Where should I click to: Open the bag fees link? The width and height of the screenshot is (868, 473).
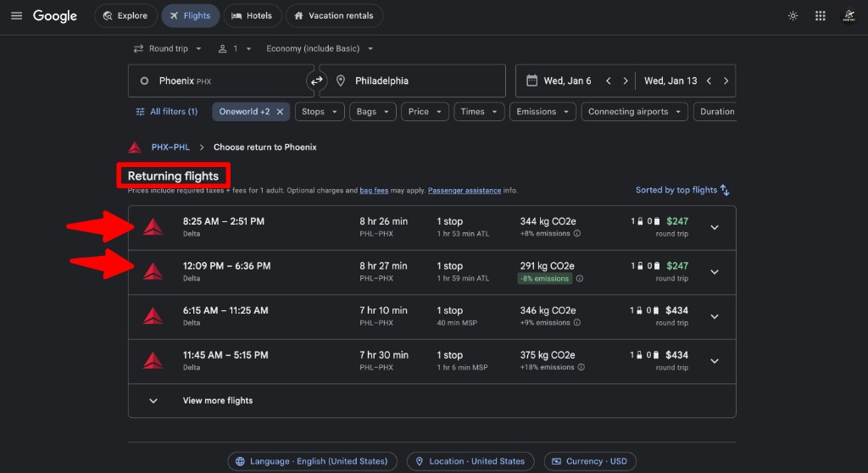374,191
